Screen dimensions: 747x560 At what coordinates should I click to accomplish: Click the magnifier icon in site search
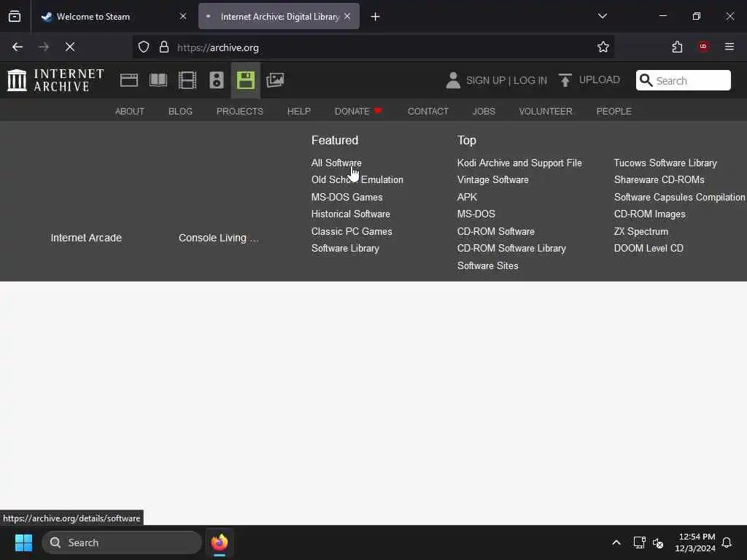[x=646, y=80]
